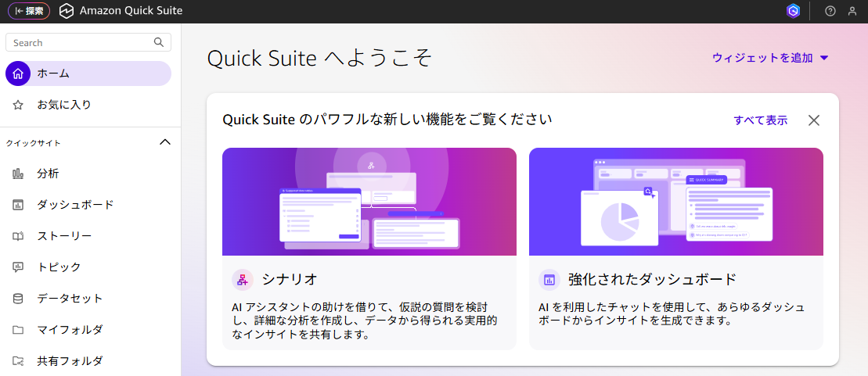This screenshot has height=376, width=868.
Task: Open the blue hexagon assistant icon
Action: click(793, 11)
